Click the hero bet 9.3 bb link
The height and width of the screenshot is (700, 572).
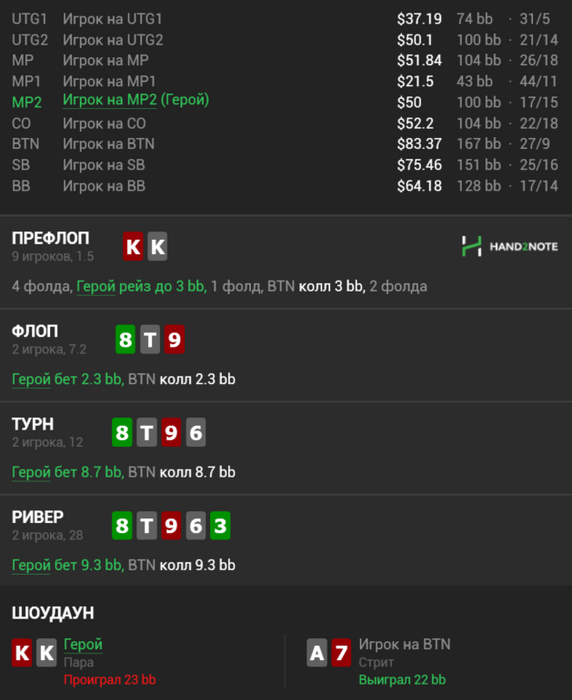(x=67, y=565)
